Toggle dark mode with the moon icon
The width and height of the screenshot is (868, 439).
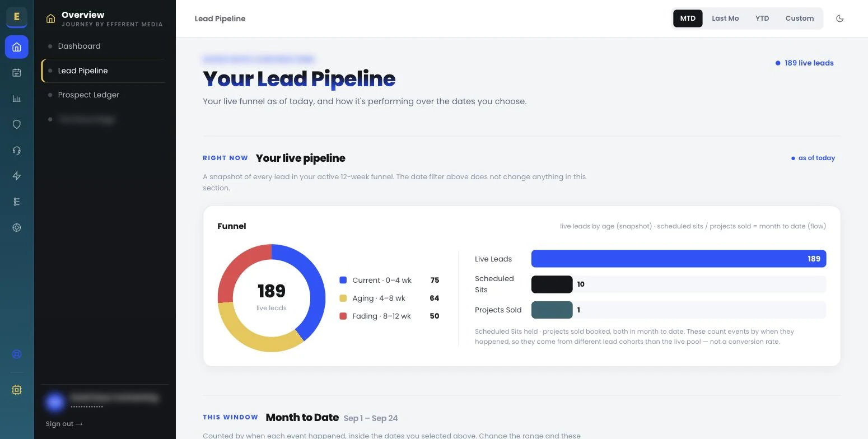click(x=839, y=18)
